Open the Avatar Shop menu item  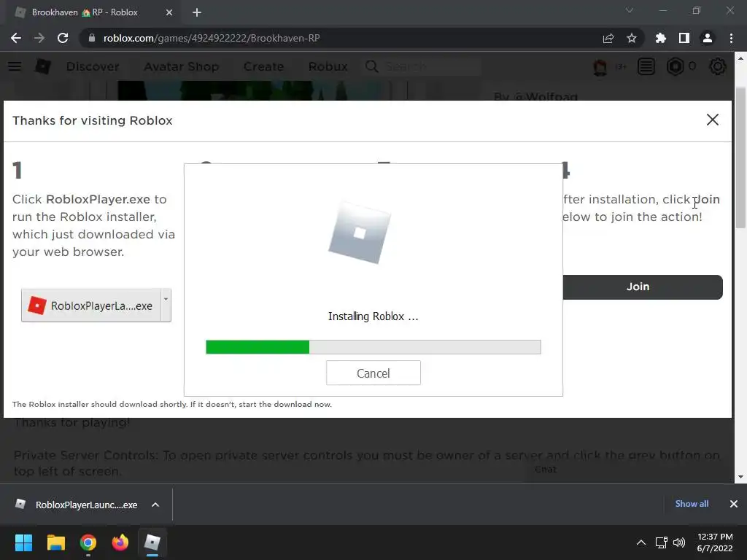pyautogui.click(x=182, y=66)
